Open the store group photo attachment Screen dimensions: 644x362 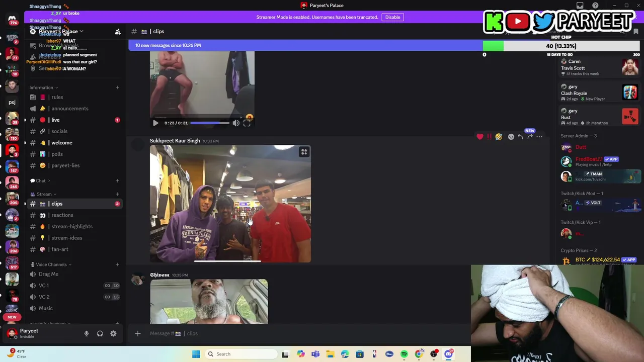(x=230, y=204)
